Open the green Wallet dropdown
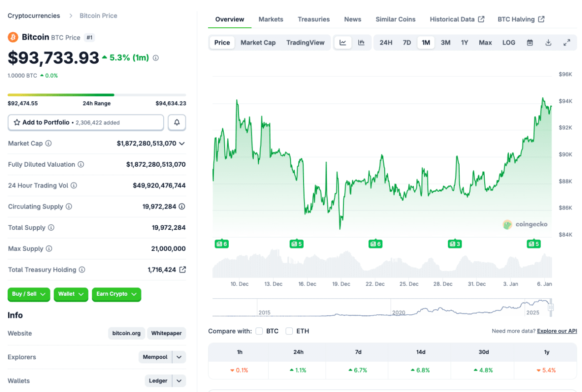582x392 pixels. tap(71, 294)
